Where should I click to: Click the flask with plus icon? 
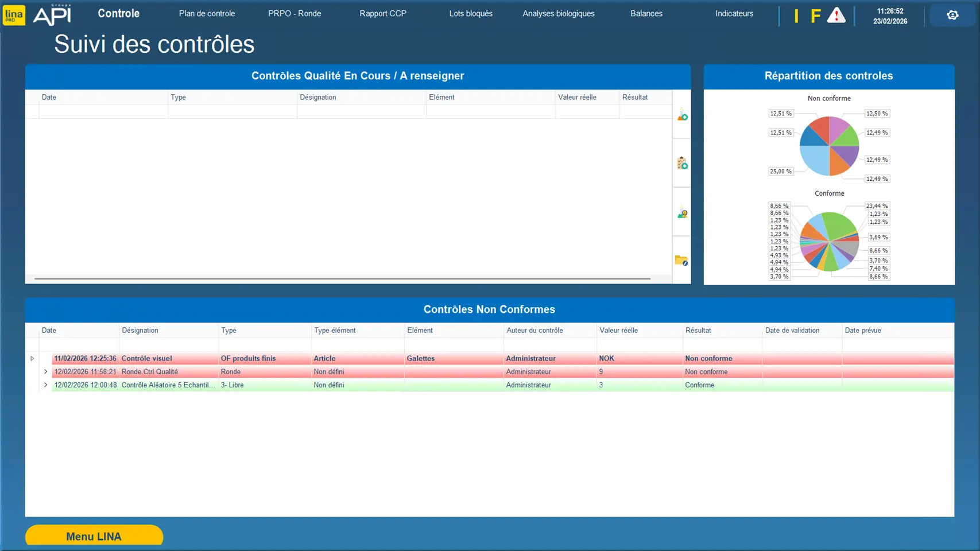(682, 115)
